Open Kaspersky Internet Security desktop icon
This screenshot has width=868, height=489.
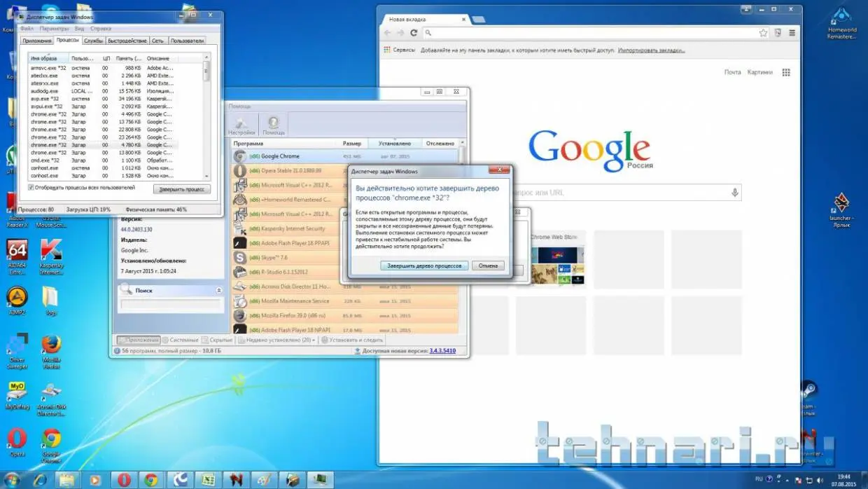(50, 257)
